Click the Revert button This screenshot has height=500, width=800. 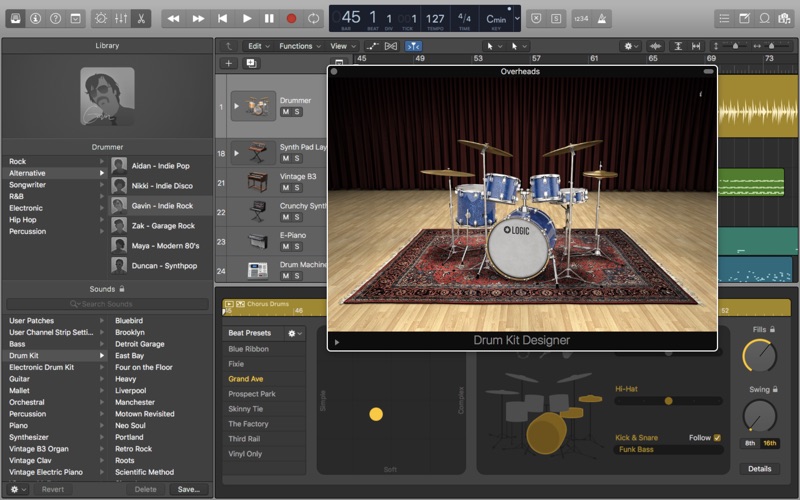[x=53, y=489]
